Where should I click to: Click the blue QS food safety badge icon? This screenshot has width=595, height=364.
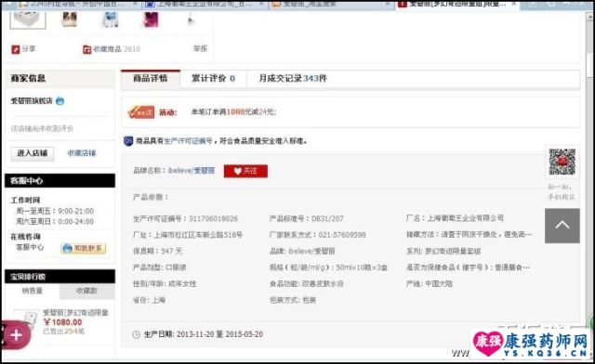tap(128, 141)
